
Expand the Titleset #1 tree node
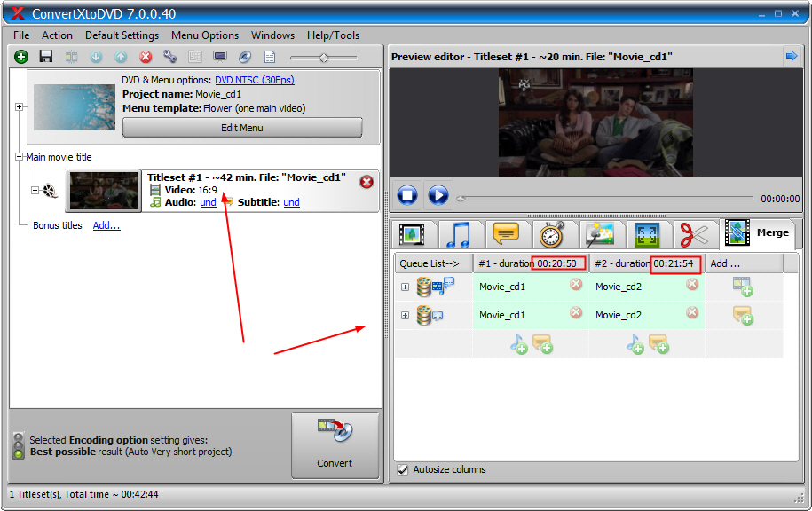coord(35,190)
